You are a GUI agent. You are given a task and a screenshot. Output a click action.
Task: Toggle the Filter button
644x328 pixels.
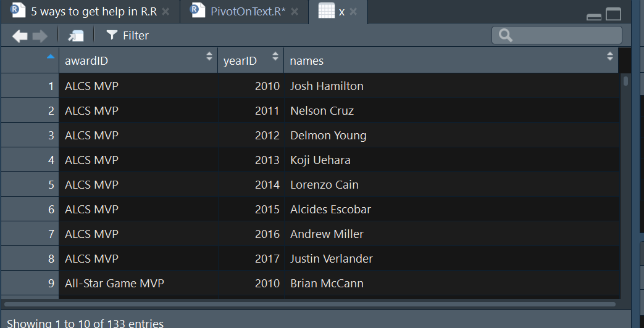pos(128,36)
